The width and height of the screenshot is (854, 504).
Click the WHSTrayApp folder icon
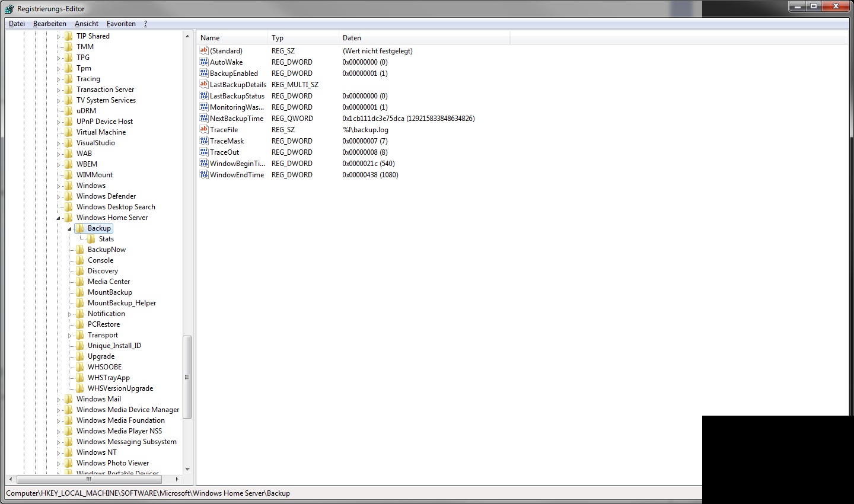(x=80, y=378)
